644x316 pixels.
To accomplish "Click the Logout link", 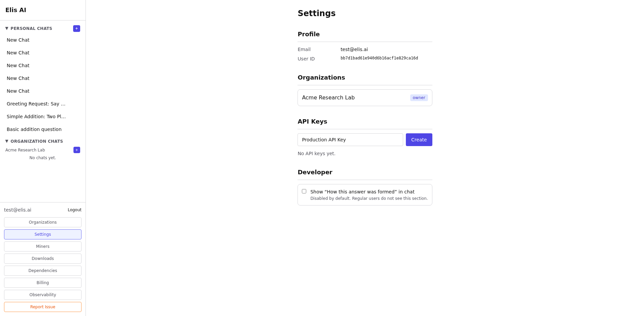I will coord(74,210).
